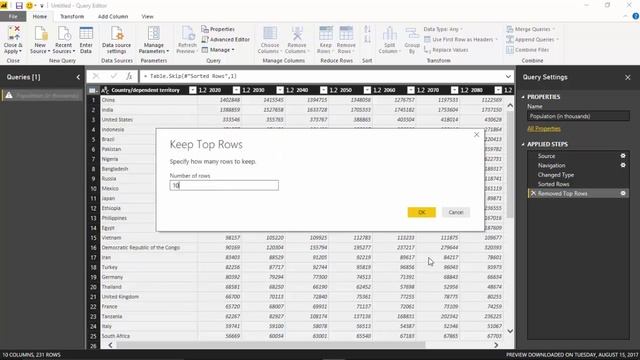Open Data source settings
Screen dimensions: 640x360
(117, 40)
